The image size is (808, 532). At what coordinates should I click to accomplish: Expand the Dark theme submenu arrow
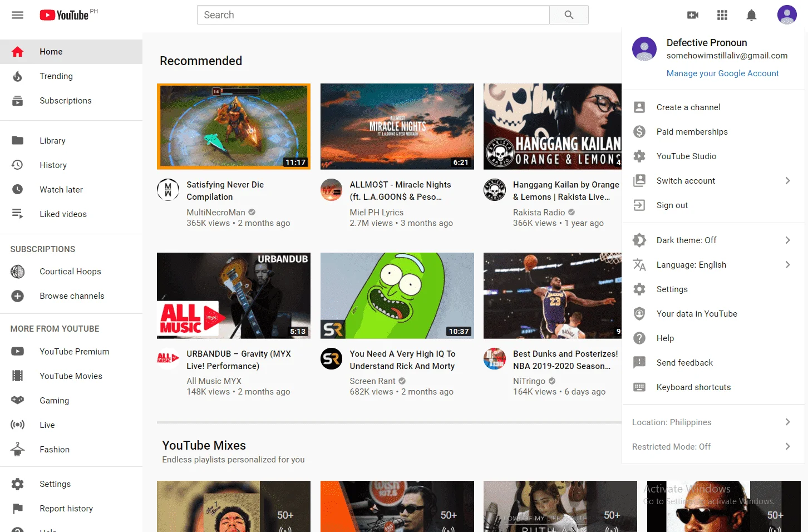(x=787, y=240)
